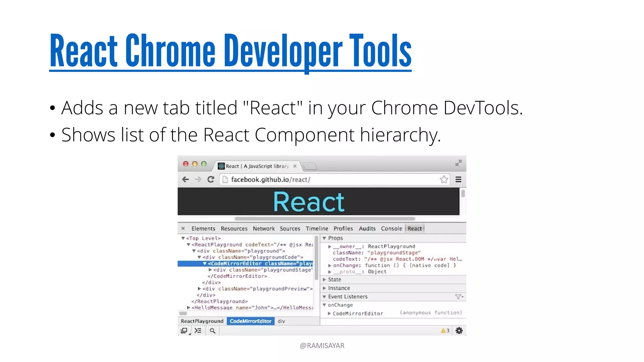Collapse the Top Level tree node
The width and height of the screenshot is (644, 362).
point(183,238)
